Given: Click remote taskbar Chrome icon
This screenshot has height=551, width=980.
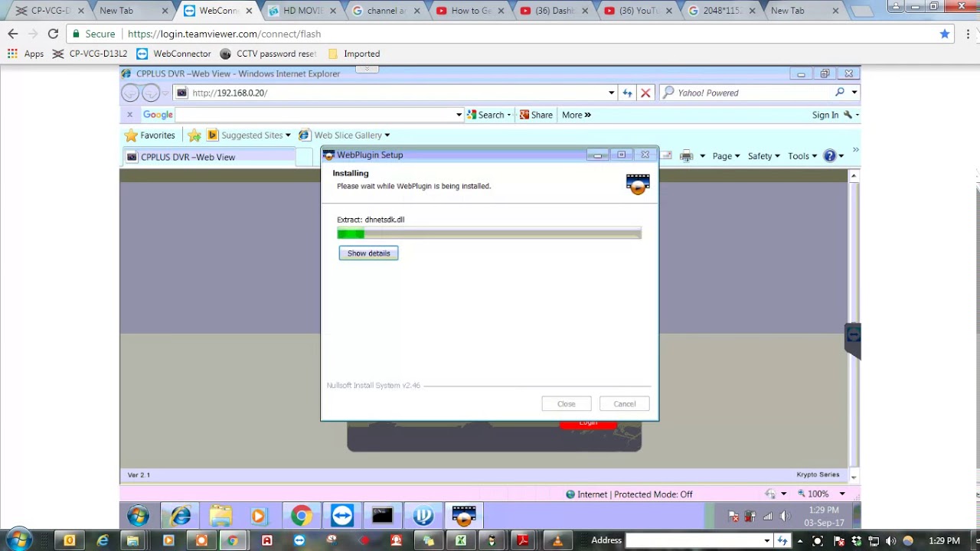Looking at the screenshot, I should (302, 517).
